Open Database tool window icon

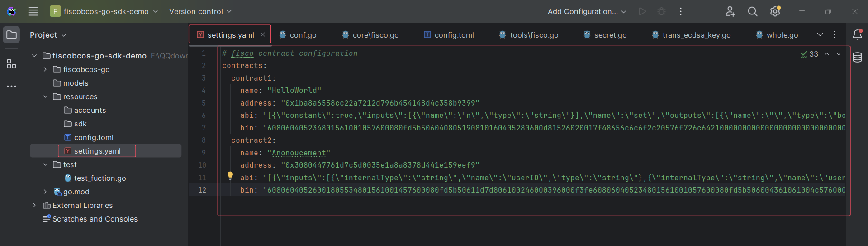(x=857, y=58)
